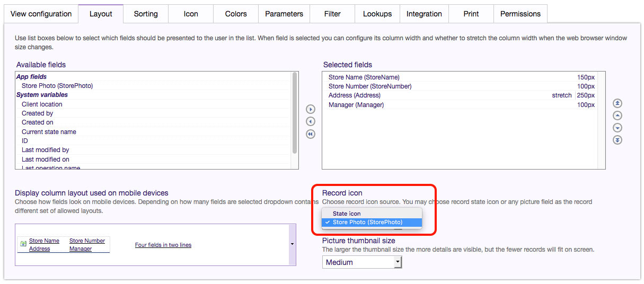
Task: Click the move field up icon
Action: [617, 116]
